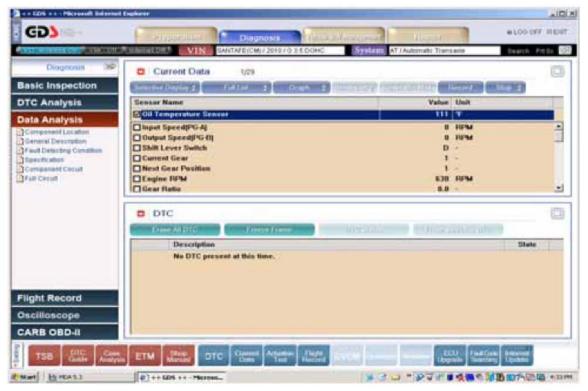Open the ECU Upgrade tool
This screenshot has height=391, width=588.
[x=450, y=356]
